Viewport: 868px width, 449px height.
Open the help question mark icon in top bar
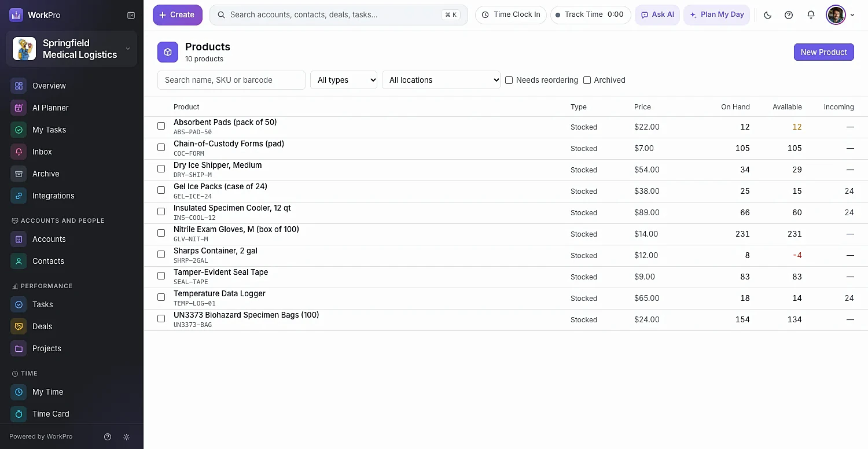coord(789,15)
